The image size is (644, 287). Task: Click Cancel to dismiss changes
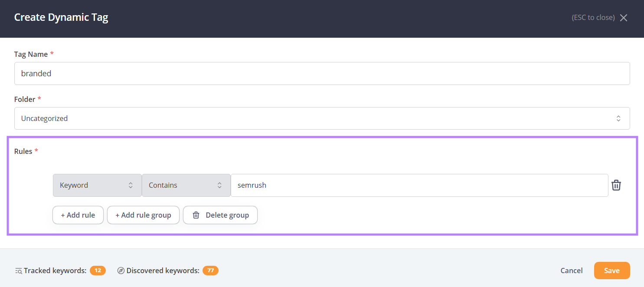pyautogui.click(x=571, y=270)
